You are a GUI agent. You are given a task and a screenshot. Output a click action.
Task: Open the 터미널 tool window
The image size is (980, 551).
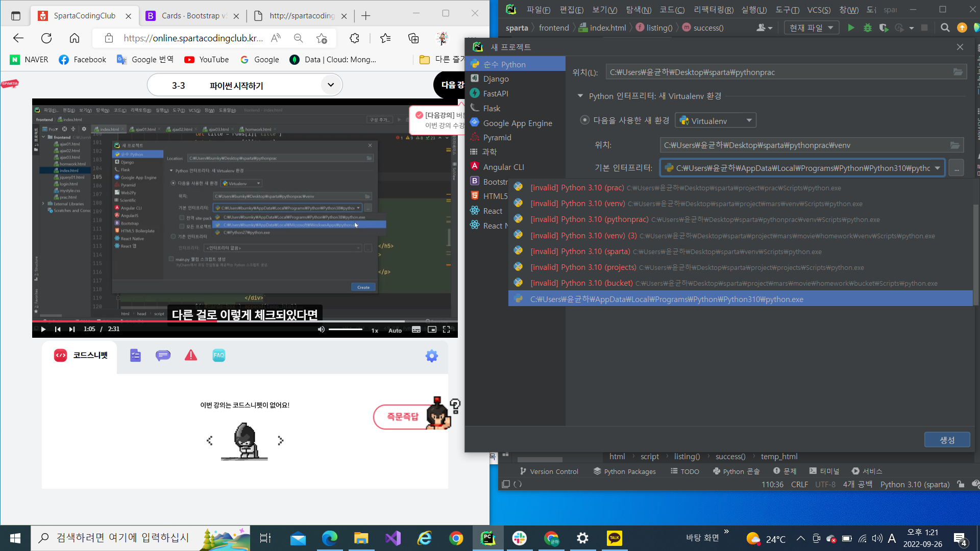tap(824, 471)
